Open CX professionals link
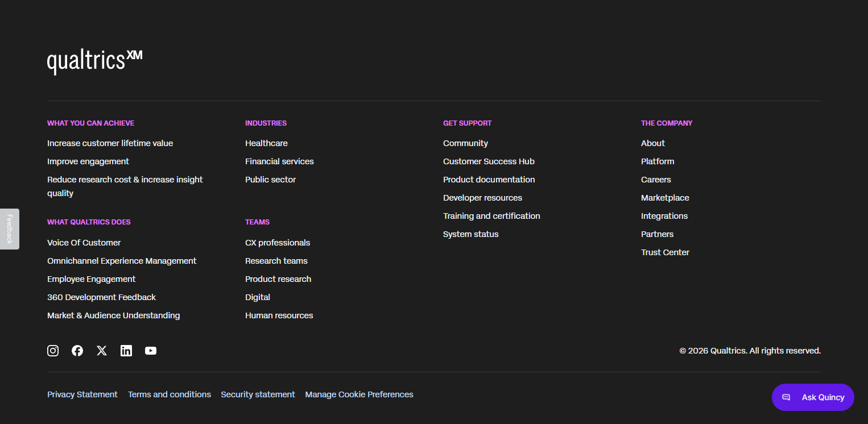 point(278,243)
